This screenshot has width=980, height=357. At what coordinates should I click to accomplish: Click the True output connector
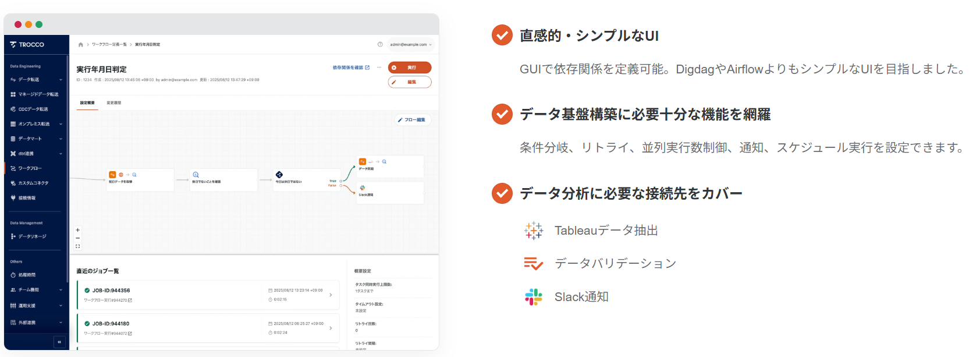click(x=341, y=181)
